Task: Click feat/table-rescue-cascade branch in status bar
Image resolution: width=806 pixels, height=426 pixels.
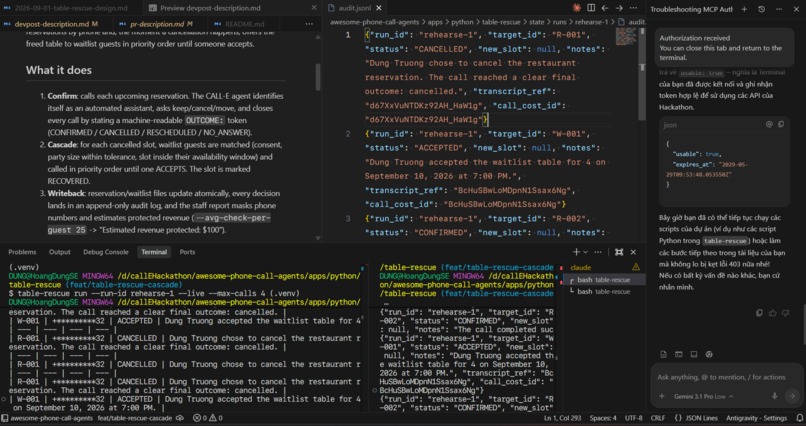Action: coord(135,418)
